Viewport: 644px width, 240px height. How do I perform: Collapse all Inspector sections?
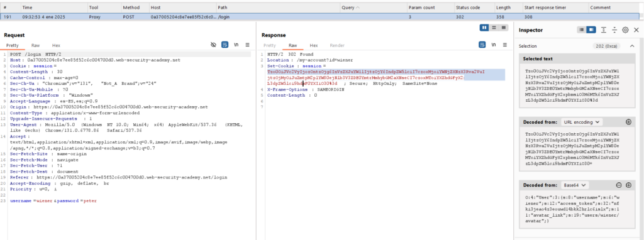[x=614, y=30]
